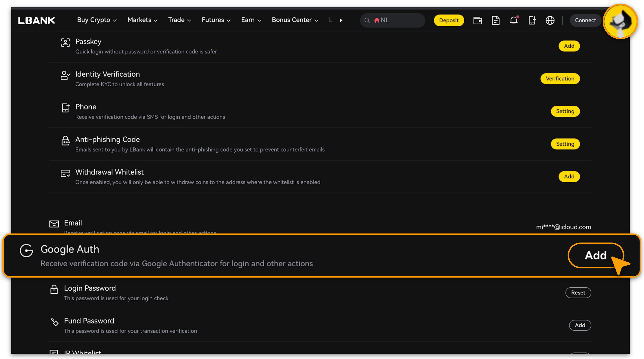Expand the Markets dropdown

[x=142, y=20]
